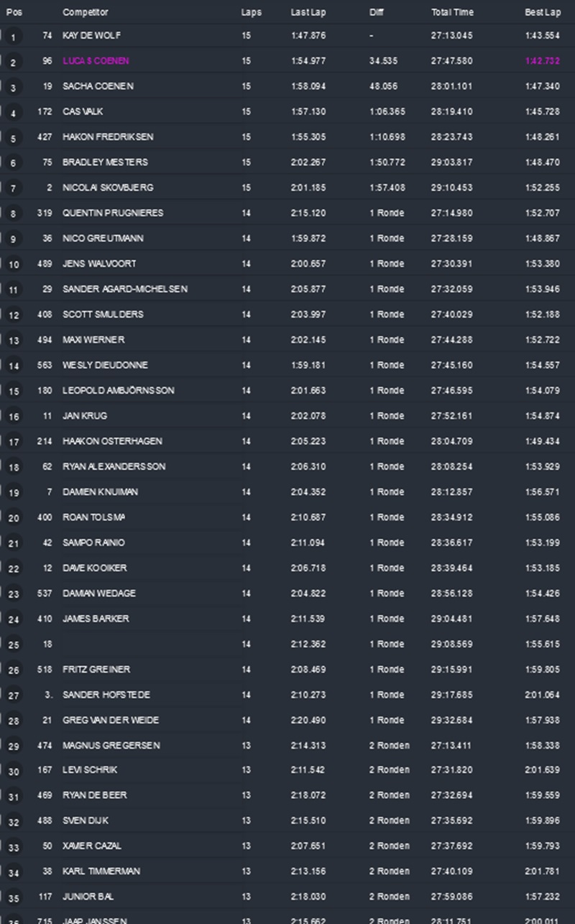Open competitor Kay de Wolf
The width and height of the screenshot is (575, 924).
(x=91, y=35)
